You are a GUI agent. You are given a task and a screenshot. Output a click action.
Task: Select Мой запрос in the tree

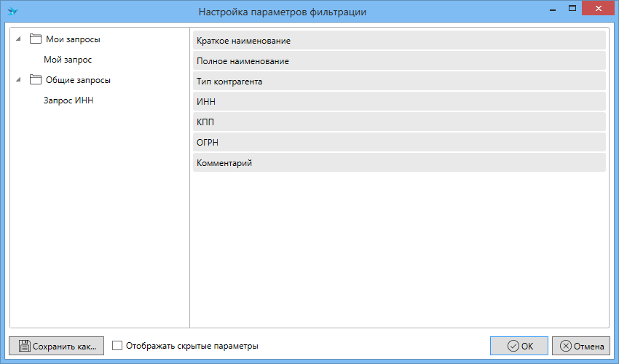pos(68,60)
